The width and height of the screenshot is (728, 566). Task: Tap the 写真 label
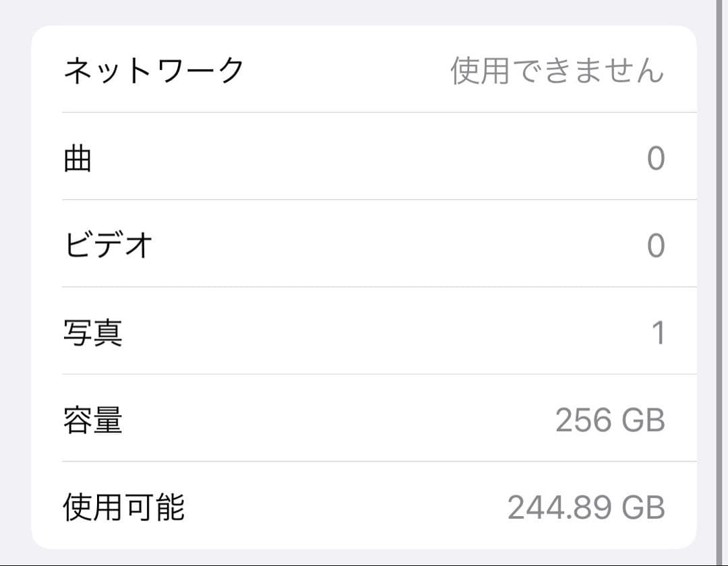(94, 331)
